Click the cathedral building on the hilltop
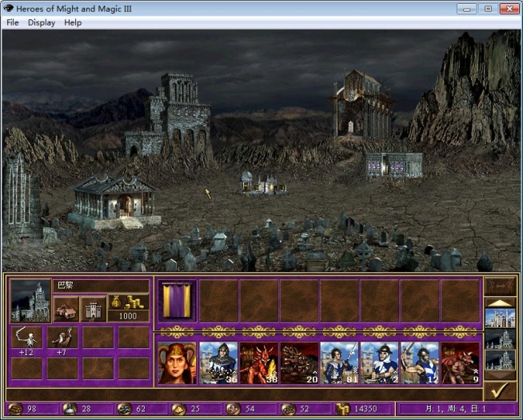523x420 pixels. pyautogui.click(x=362, y=103)
